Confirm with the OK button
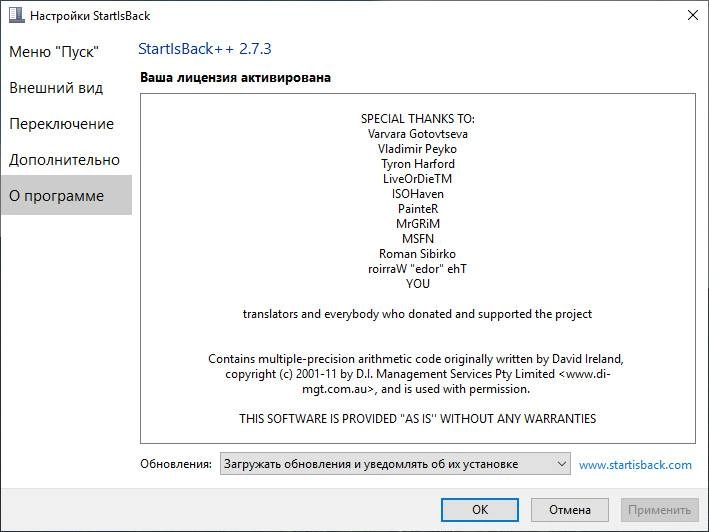 tap(480, 510)
